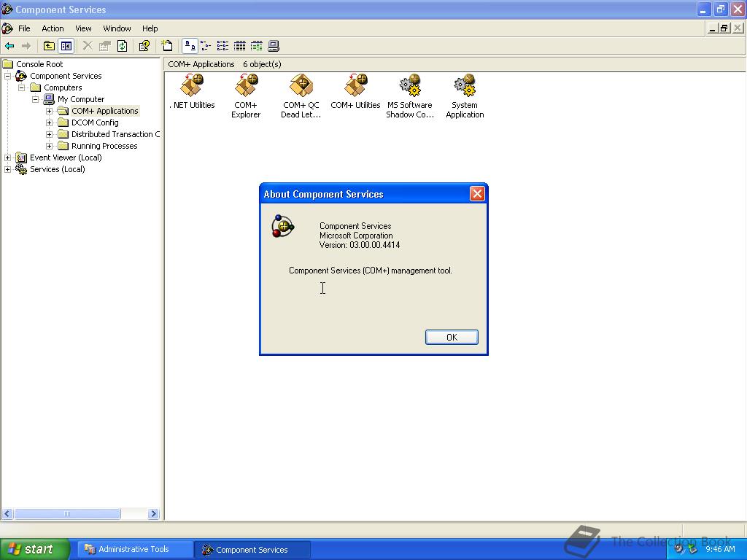Image resolution: width=747 pixels, height=560 pixels.
Task: Click the MMC icon beside File menu
Action: [7, 28]
